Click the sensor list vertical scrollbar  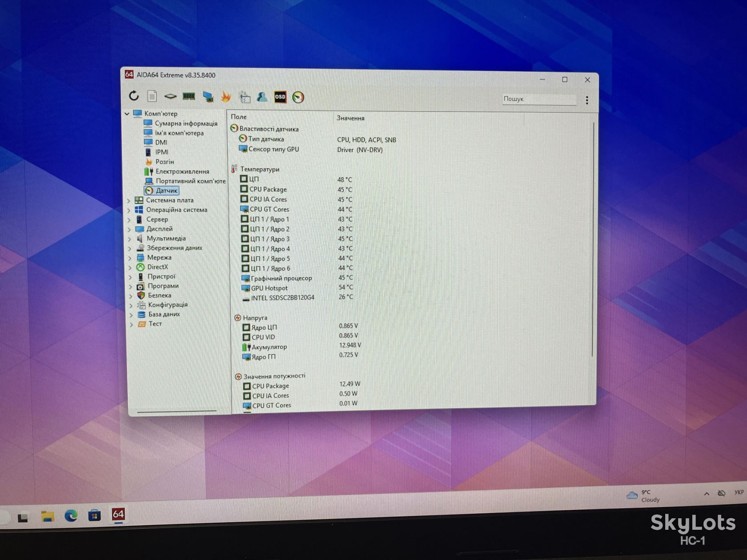[593, 240]
